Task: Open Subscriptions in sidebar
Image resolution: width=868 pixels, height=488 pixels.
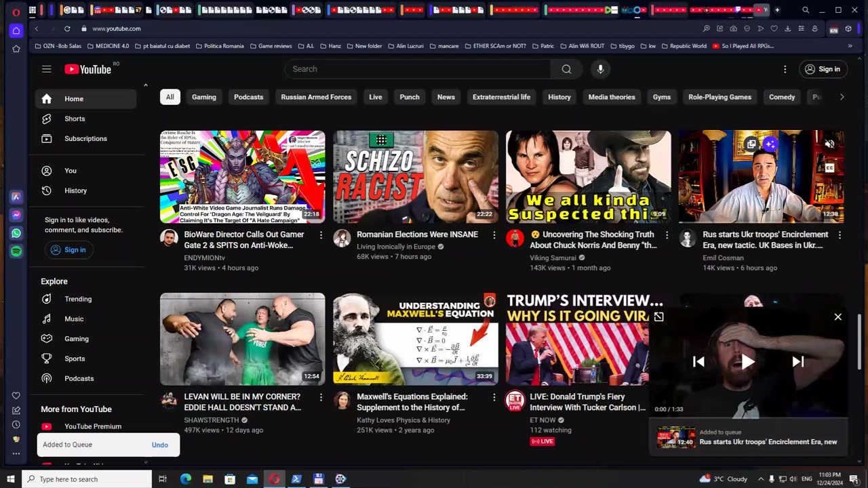Action: [x=85, y=138]
